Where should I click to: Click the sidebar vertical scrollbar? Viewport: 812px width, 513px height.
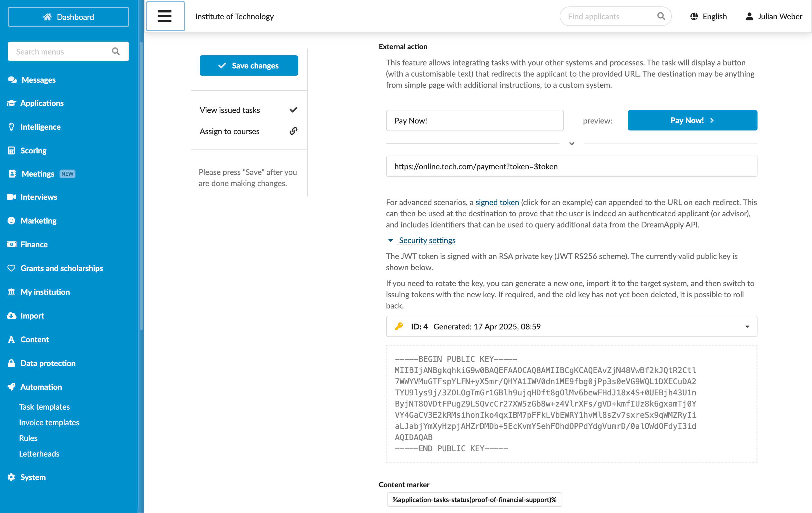tap(141, 186)
